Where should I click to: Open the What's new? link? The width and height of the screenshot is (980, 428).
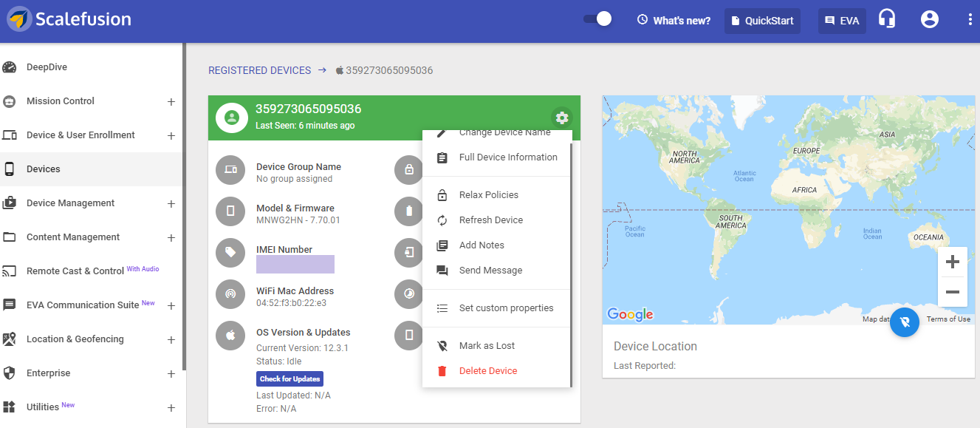pos(674,21)
